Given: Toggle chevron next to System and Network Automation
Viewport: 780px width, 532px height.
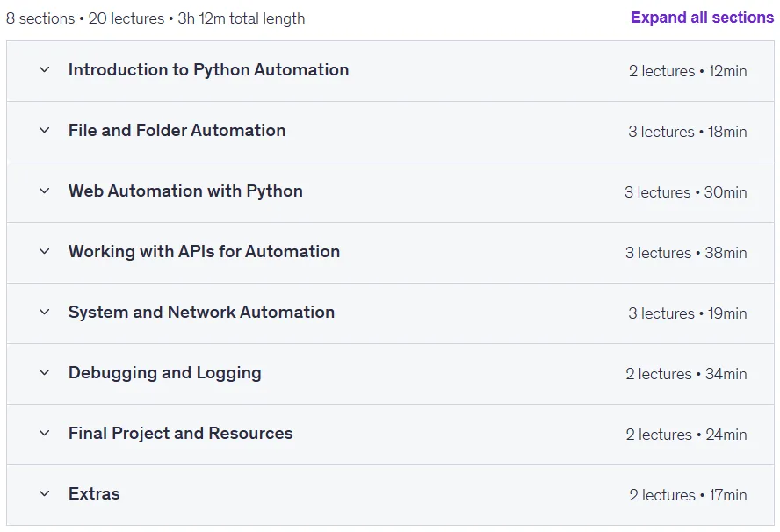Looking at the screenshot, I should [x=44, y=312].
